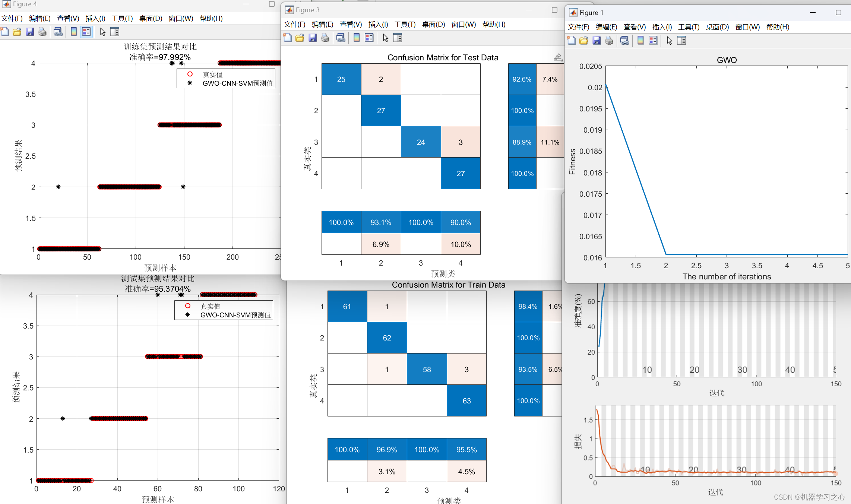Viewport: 851px width, 504px height.
Task: Open 帮助(H) menu in Figure 4
Action: 211,19
